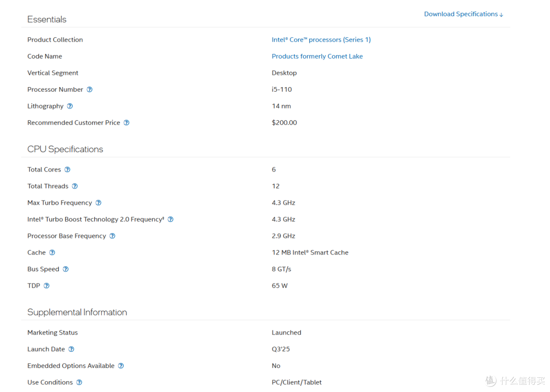Show help for Bus Speed

[66, 269]
